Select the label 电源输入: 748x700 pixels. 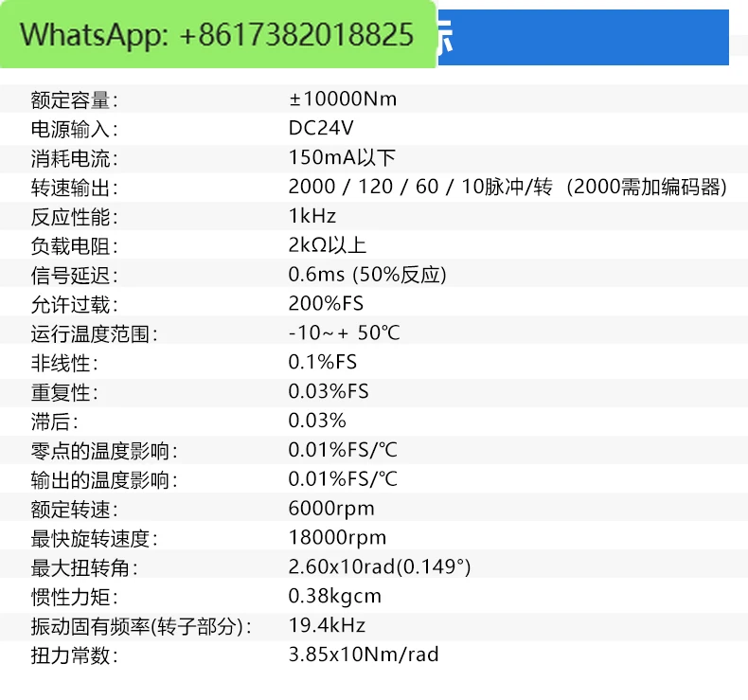click(x=74, y=130)
